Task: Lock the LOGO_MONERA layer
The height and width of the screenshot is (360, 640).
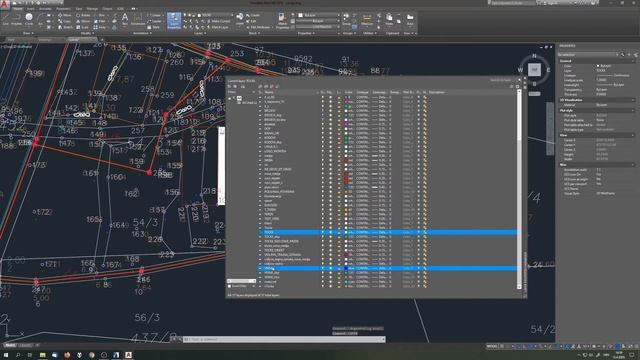Action: [x=338, y=151]
